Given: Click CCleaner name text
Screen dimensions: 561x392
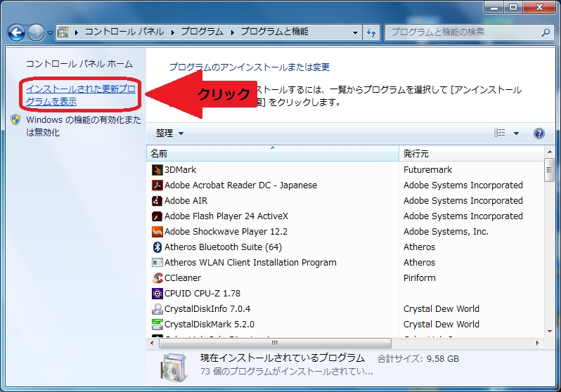Looking at the screenshot, I should (x=183, y=278).
